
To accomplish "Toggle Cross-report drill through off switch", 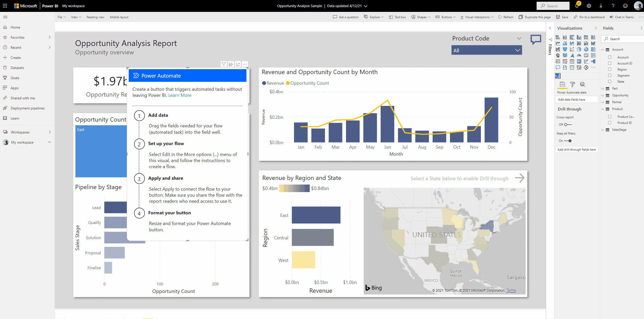I will (x=568, y=125).
